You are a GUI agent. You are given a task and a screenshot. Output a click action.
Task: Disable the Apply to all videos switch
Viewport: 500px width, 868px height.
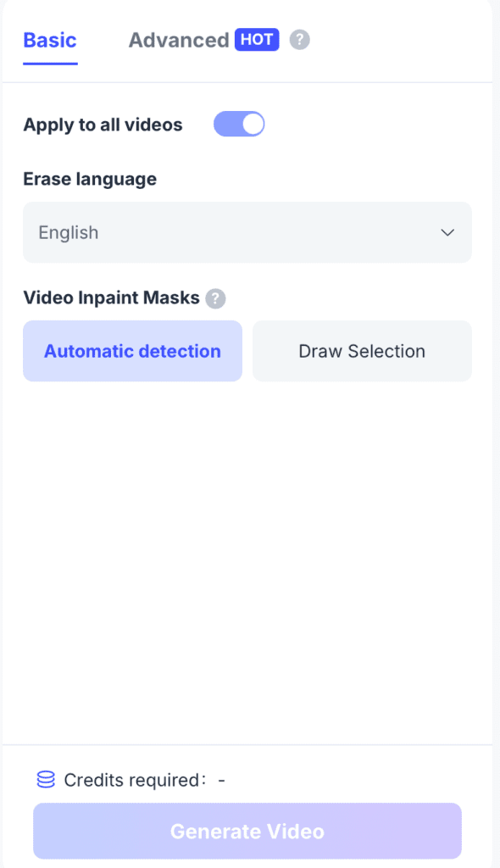pos(239,124)
